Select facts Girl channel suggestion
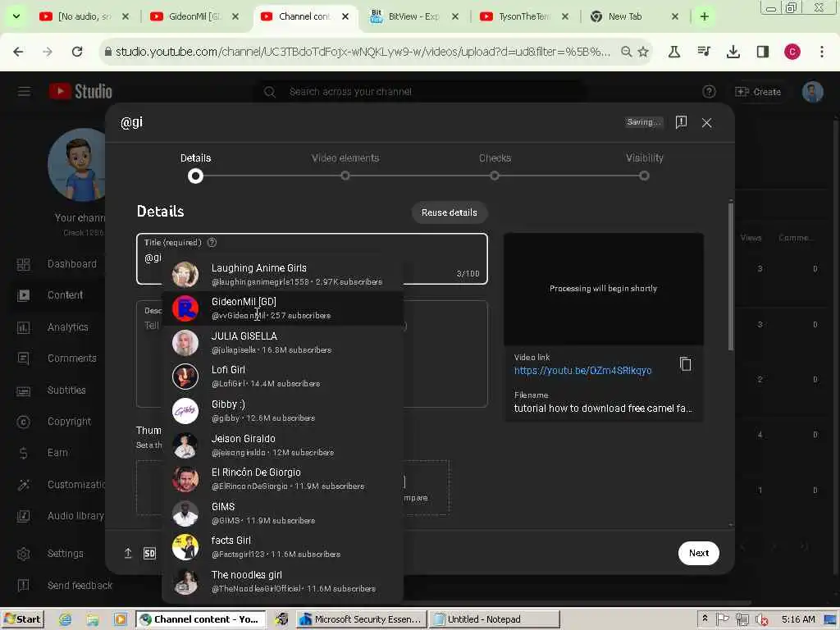The width and height of the screenshot is (840, 630). point(282,546)
